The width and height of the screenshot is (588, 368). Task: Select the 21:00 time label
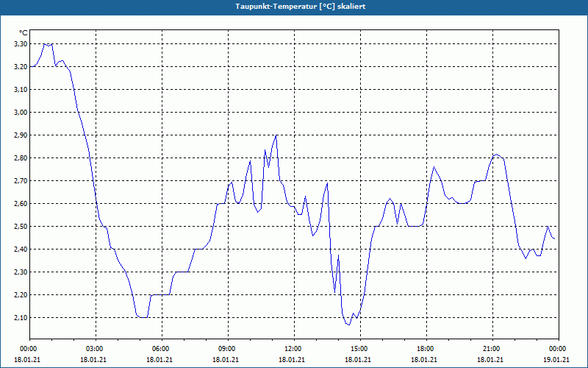[x=492, y=349]
